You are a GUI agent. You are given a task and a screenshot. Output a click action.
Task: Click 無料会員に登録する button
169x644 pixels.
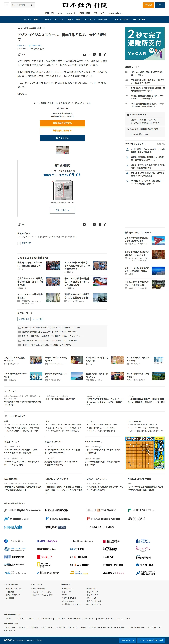62,131
